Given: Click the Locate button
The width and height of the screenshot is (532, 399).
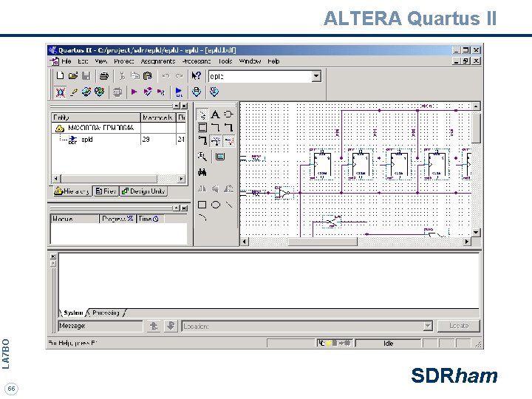Looking at the screenshot, I should [459, 326].
